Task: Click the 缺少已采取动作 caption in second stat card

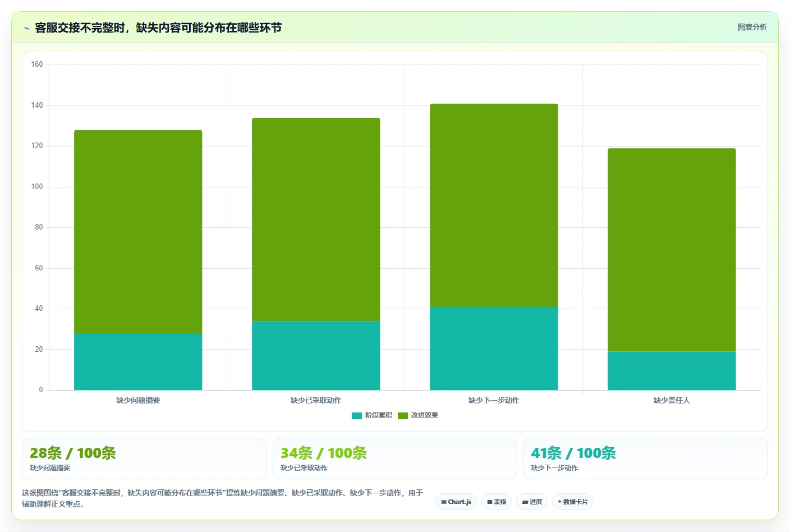Action: (304, 468)
